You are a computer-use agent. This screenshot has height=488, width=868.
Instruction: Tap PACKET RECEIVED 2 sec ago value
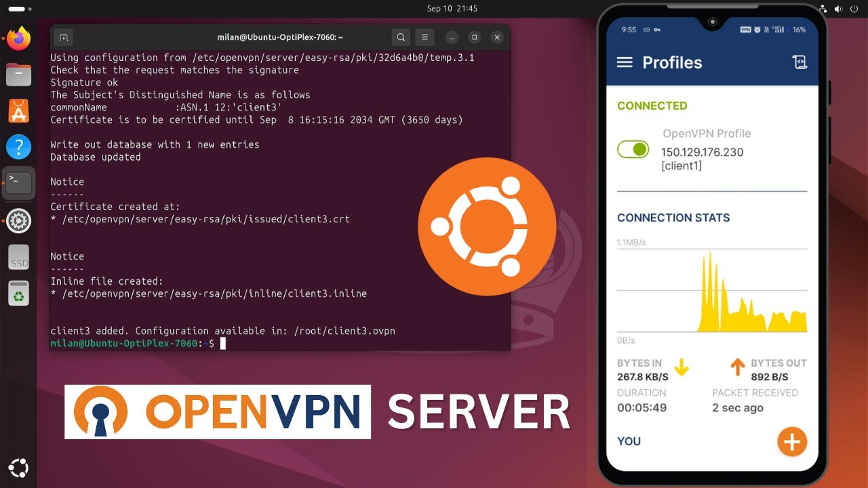[737, 408]
